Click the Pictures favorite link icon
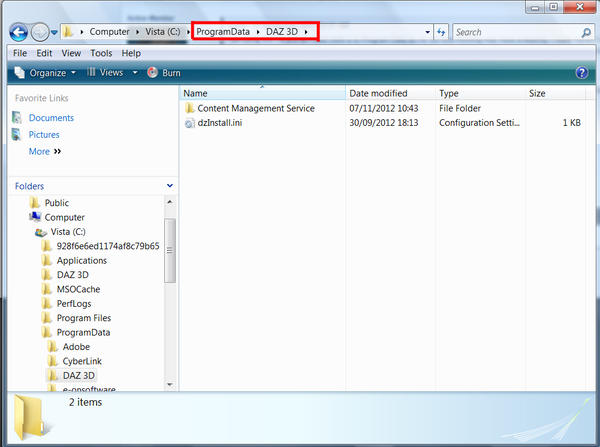The width and height of the screenshot is (600, 447). pyautogui.click(x=16, y=134)
